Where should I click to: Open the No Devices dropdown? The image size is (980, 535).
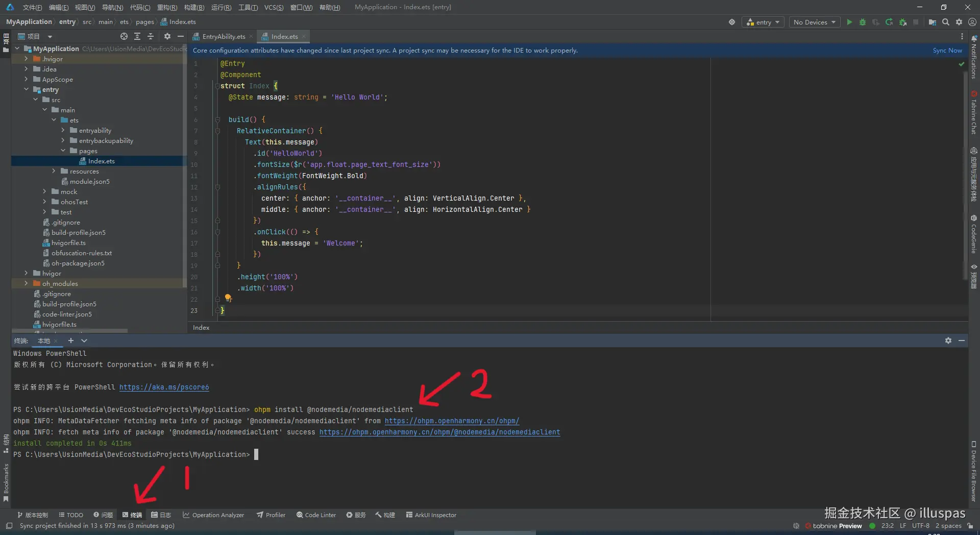coord(815,22)
